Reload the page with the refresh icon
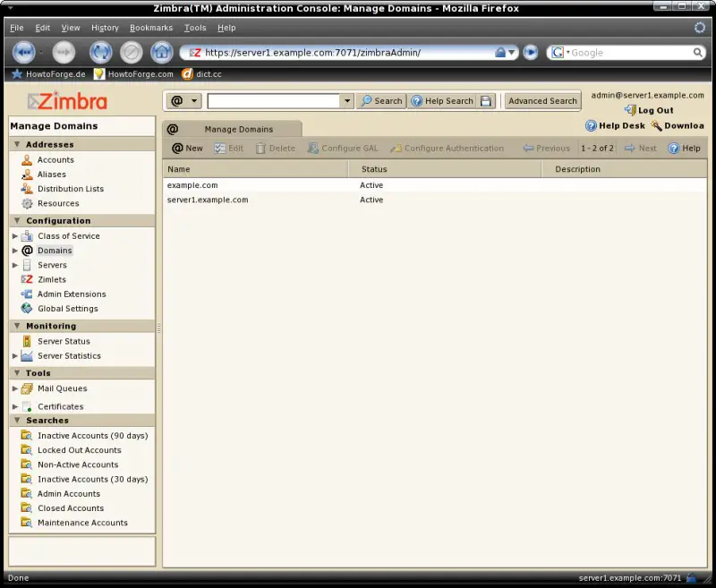Screen dimensions: 716x588 tap(101, 53)
